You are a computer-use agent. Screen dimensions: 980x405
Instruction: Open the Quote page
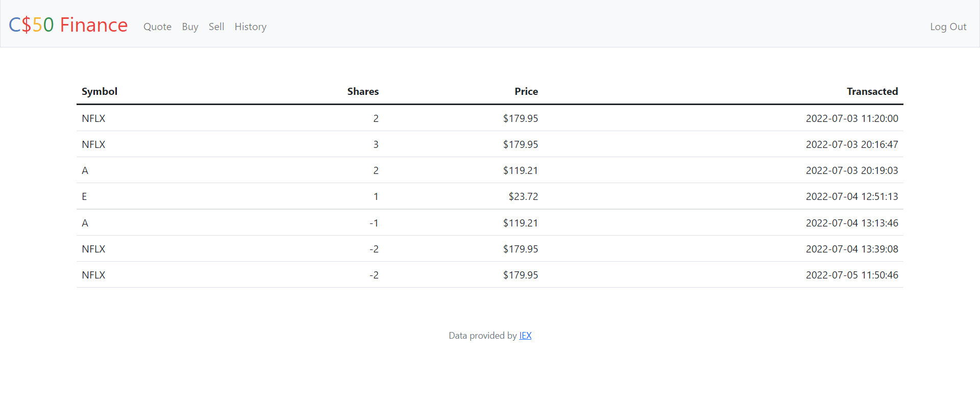coord(157,27)
